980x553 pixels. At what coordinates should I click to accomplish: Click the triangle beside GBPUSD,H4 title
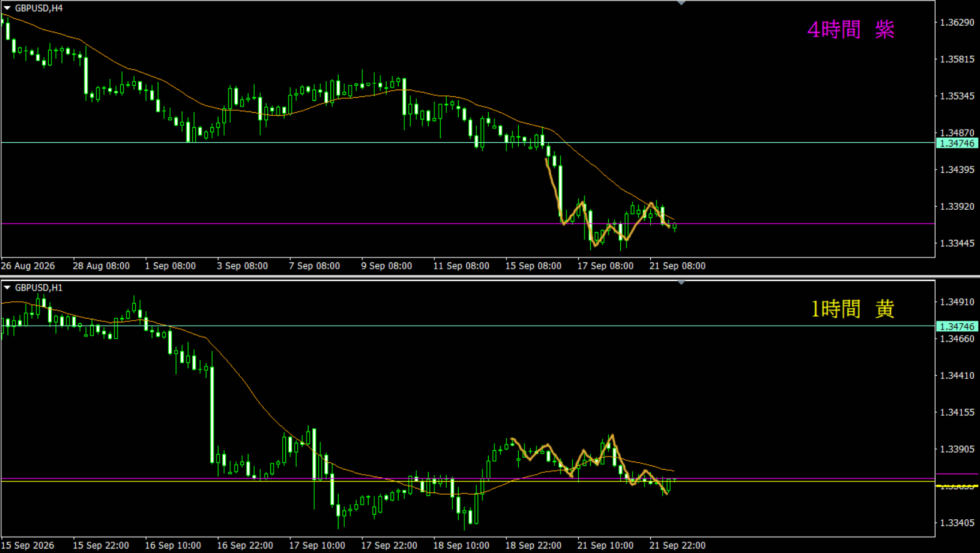click(x=8, y=8)
